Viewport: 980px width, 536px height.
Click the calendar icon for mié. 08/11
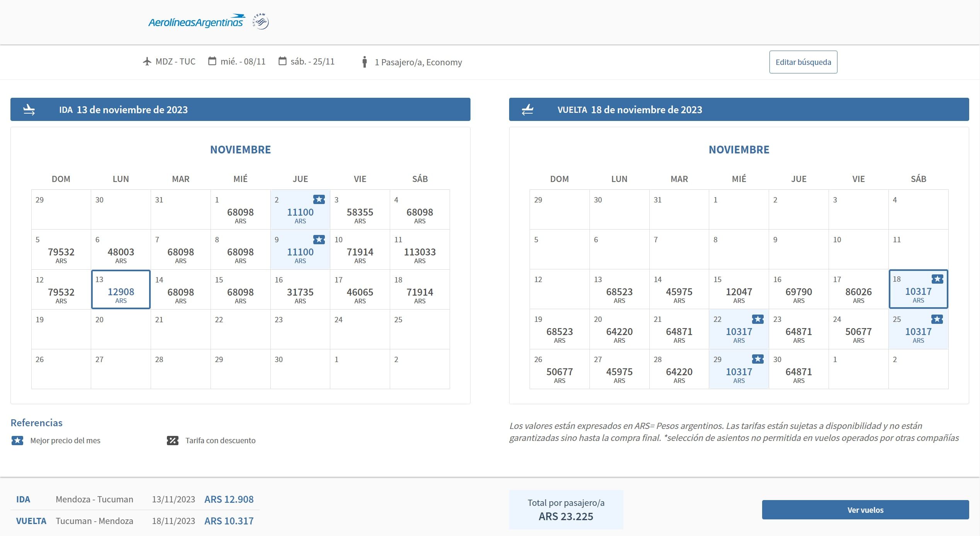pyautogui.click(x=212, y=61)
